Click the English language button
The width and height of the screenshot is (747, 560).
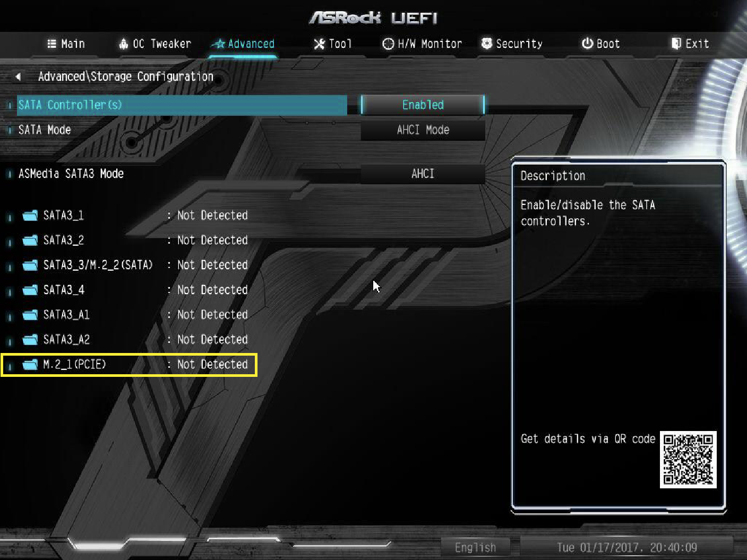click(475, 547)
